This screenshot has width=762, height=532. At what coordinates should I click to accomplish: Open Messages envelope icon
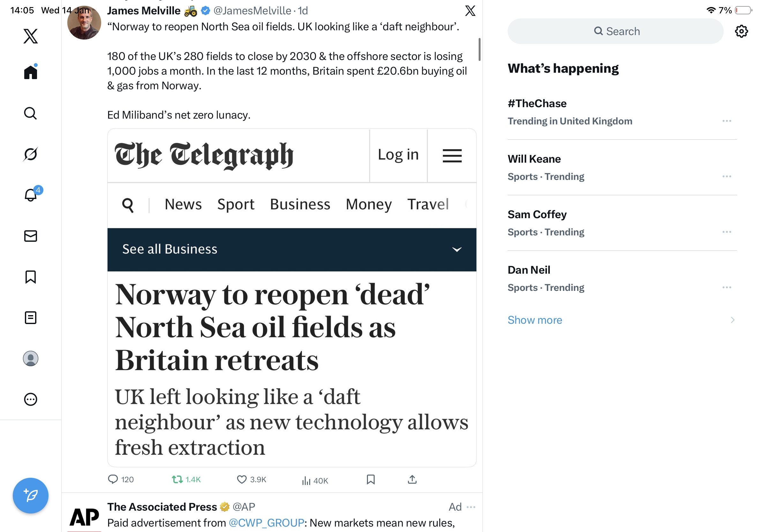(x=31, y=236)
